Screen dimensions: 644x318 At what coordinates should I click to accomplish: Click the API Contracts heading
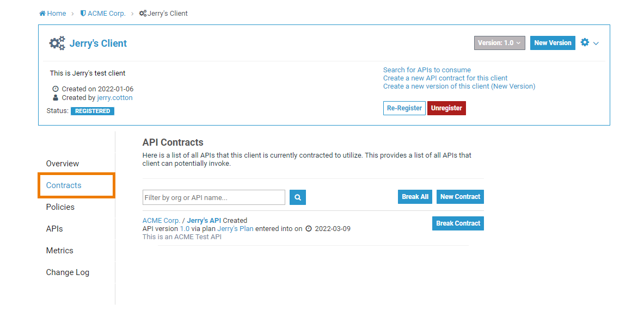point(173,142)
